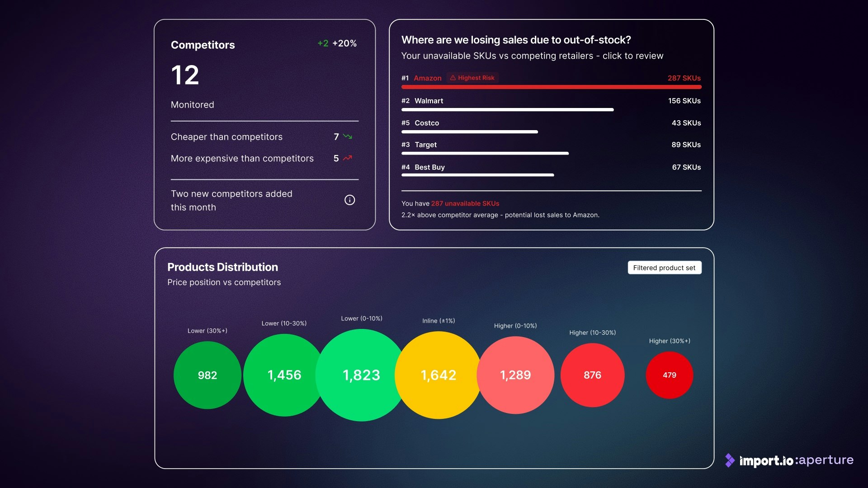Select the Lower (30%+) bubble with 982

[207, 375]
